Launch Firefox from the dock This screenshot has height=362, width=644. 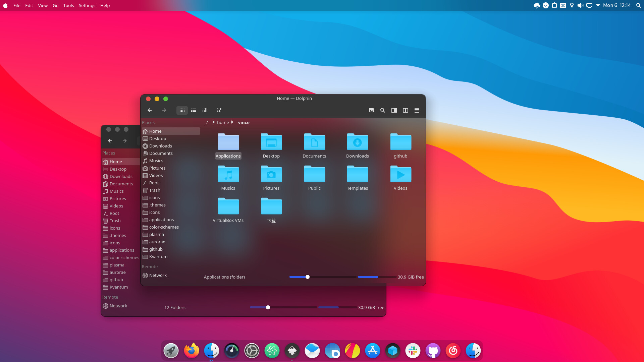click(192, 351)
